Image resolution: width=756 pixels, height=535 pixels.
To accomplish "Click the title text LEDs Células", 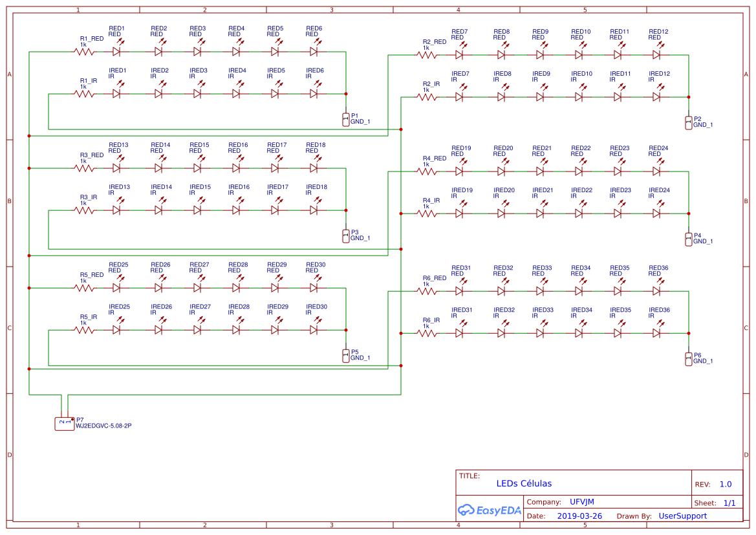I will (524, 483).
